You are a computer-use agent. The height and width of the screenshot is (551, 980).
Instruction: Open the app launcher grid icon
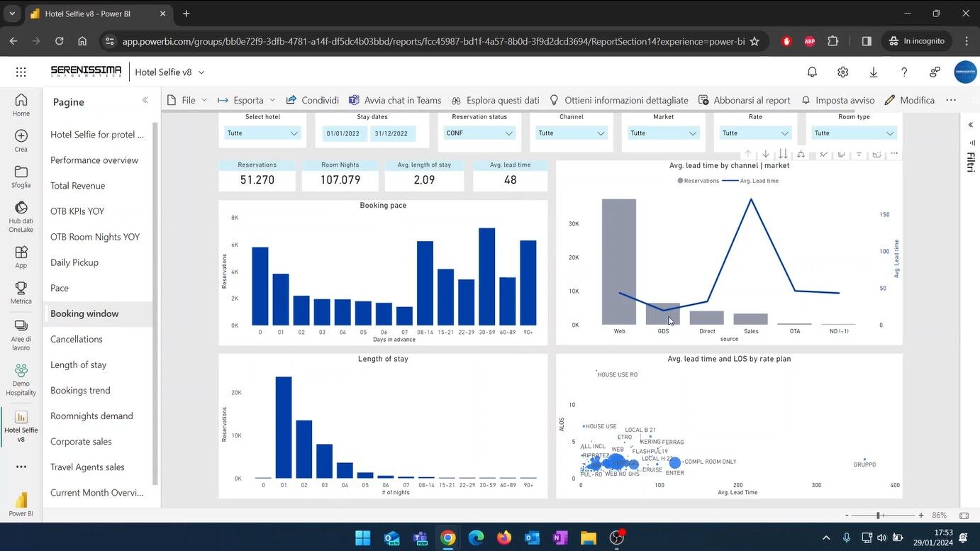pos(21,72)
